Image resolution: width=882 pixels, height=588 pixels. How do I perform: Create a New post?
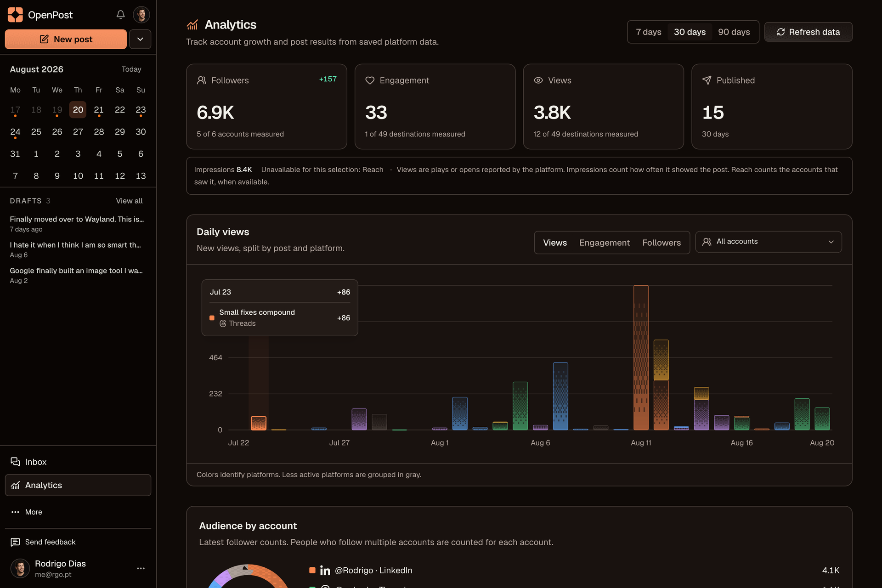(x=66, y=39)
